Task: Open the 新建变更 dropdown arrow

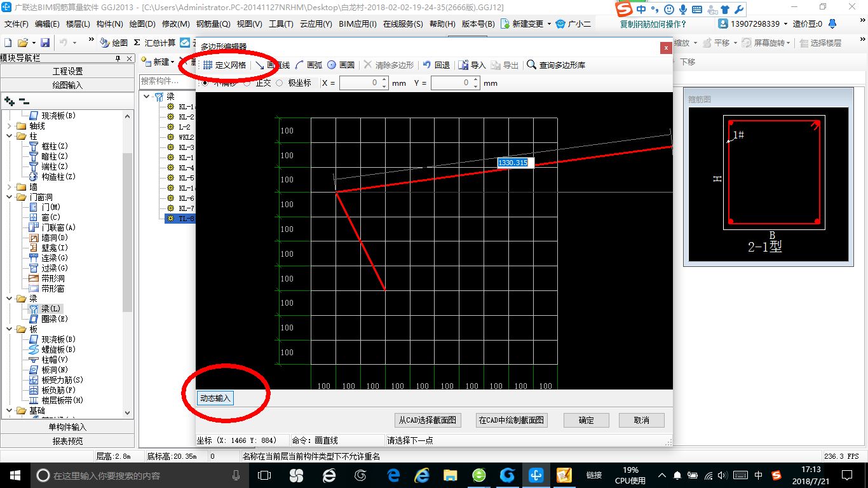Action: 549,24
